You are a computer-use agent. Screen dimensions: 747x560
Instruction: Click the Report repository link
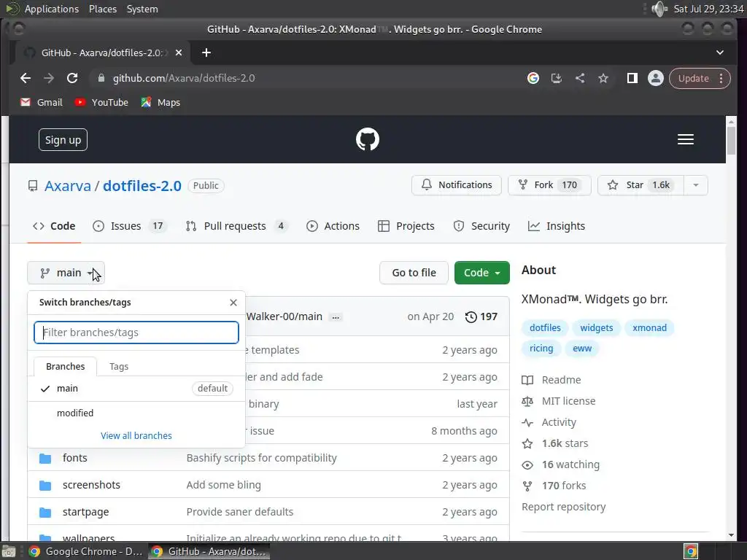tap(564, 507)
